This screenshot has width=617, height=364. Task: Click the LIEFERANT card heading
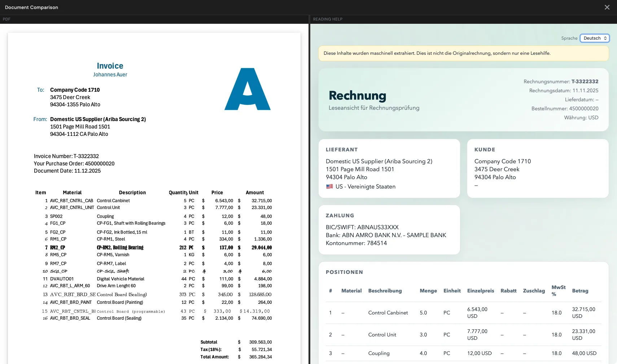click(x=342, y=150)
